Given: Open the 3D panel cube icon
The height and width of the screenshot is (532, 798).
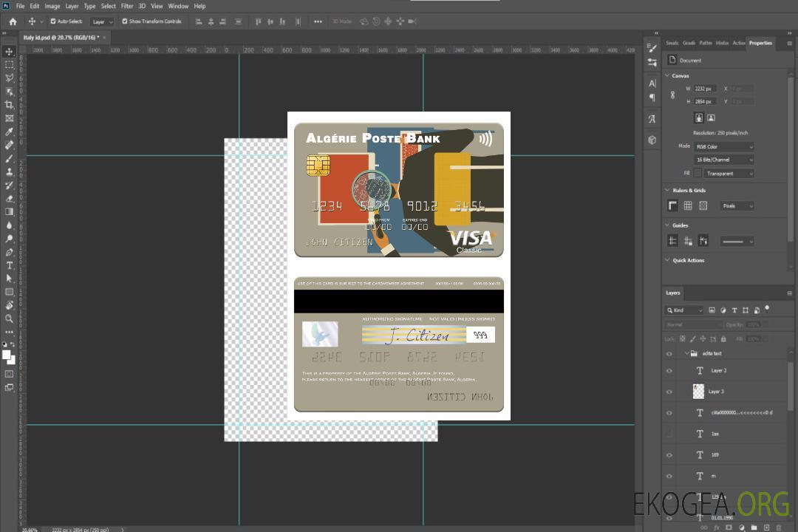Looking at the screenshot, I should point(652,140).
